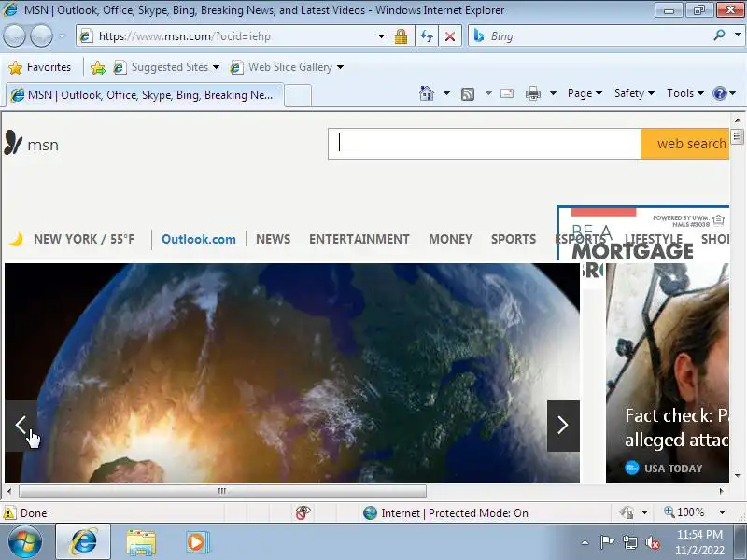Open Windows Explorer from taskbar

click(141, 542)
